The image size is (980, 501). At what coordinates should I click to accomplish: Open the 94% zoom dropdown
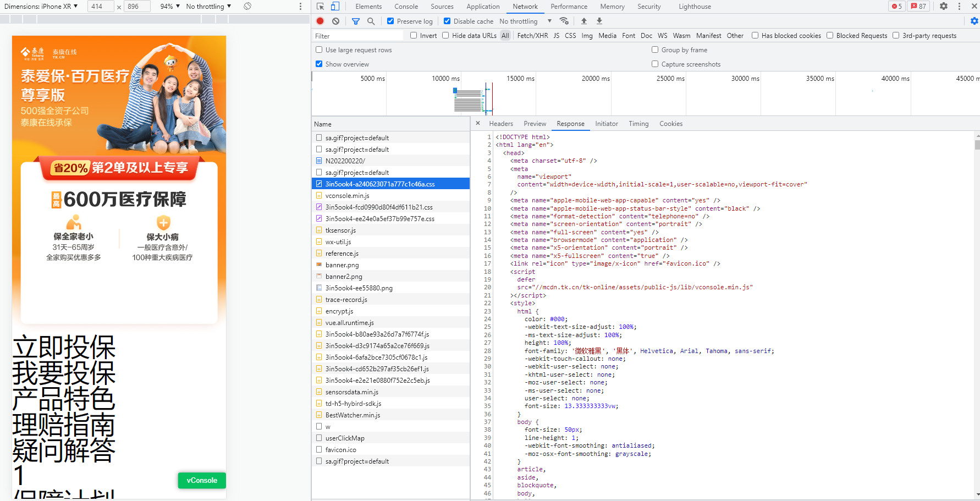click(170, 6)
